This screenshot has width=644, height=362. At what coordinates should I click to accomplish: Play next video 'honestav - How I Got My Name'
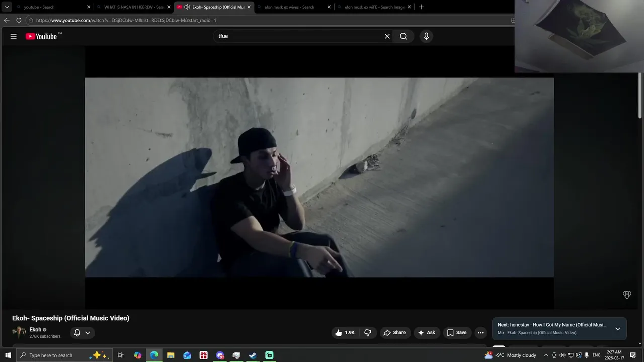pos(552,325)
